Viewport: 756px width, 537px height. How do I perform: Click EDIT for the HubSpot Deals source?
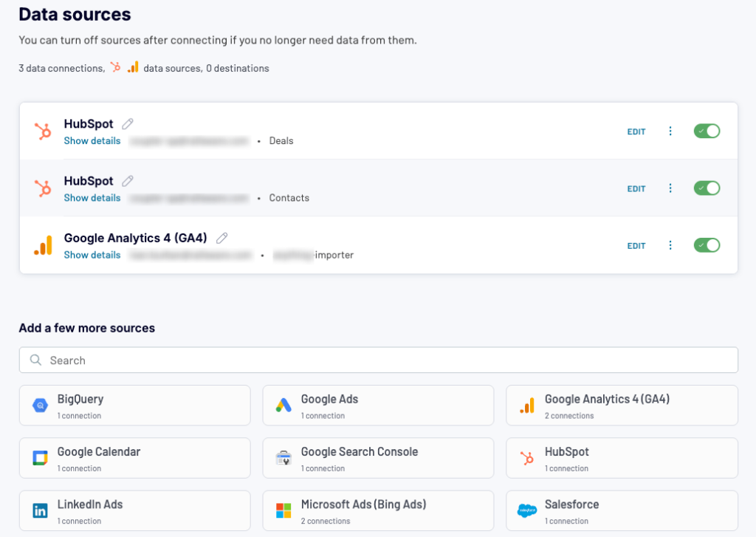point(636,131)
